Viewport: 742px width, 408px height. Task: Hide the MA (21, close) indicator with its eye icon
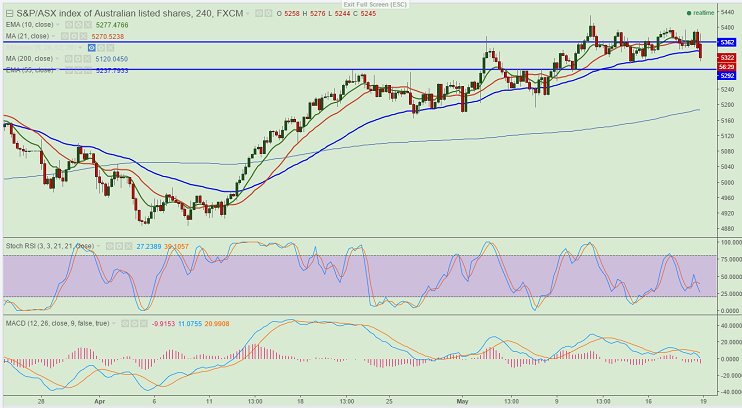click(x=64, y=36)
